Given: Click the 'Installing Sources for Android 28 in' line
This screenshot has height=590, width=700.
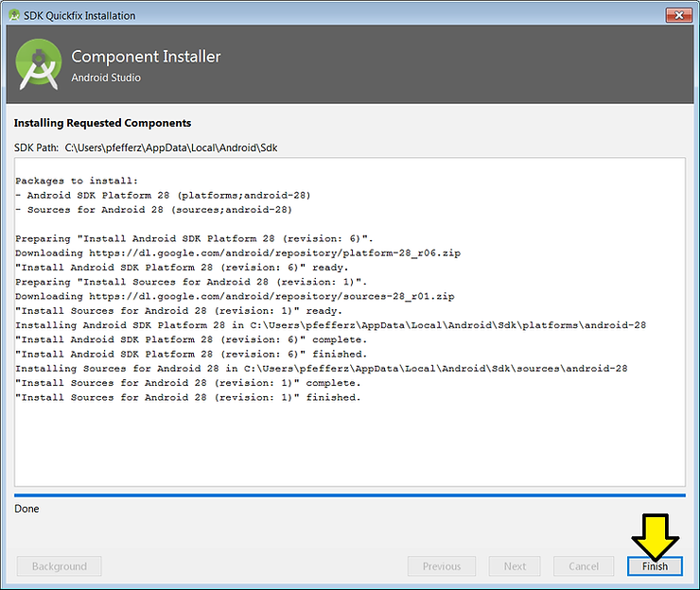Looking at the screenshot, I should (x=322, y=368).
